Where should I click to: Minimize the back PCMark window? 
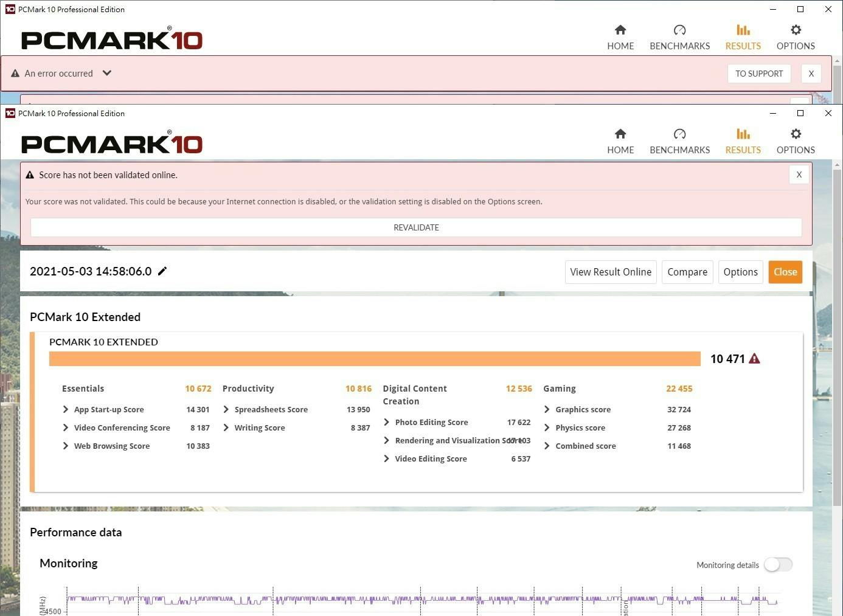[x=773, y=9]
